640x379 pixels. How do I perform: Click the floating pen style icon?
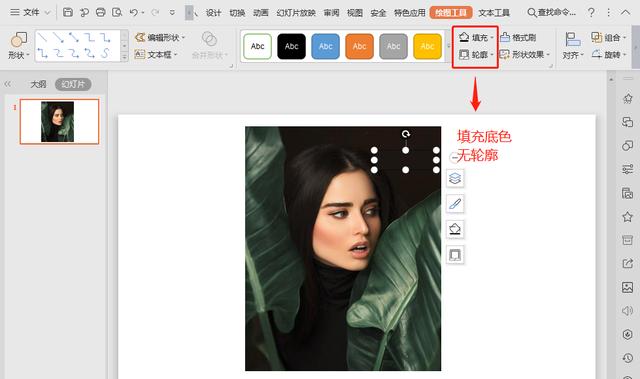(x=455, y=204)
